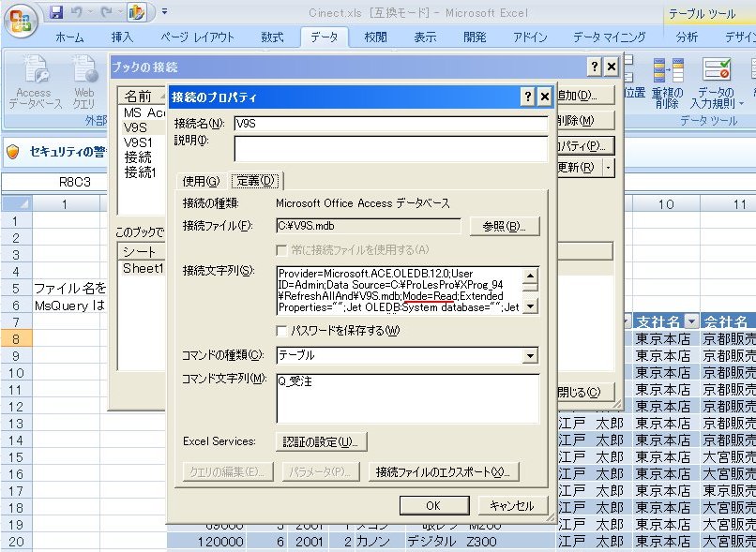The image size is (756, 552).
Task: Redo the action in Quick Access toolbar
Action: 106,12
